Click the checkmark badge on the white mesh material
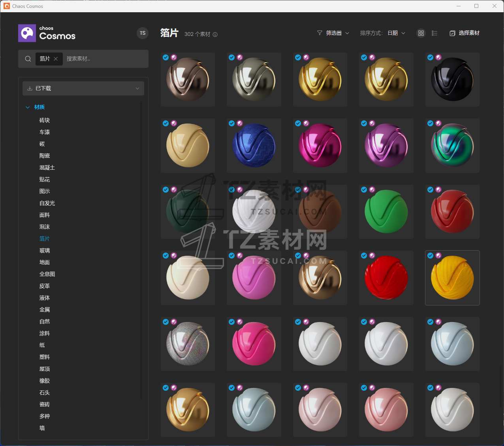504x446 pixels. [x=232, y=189]
